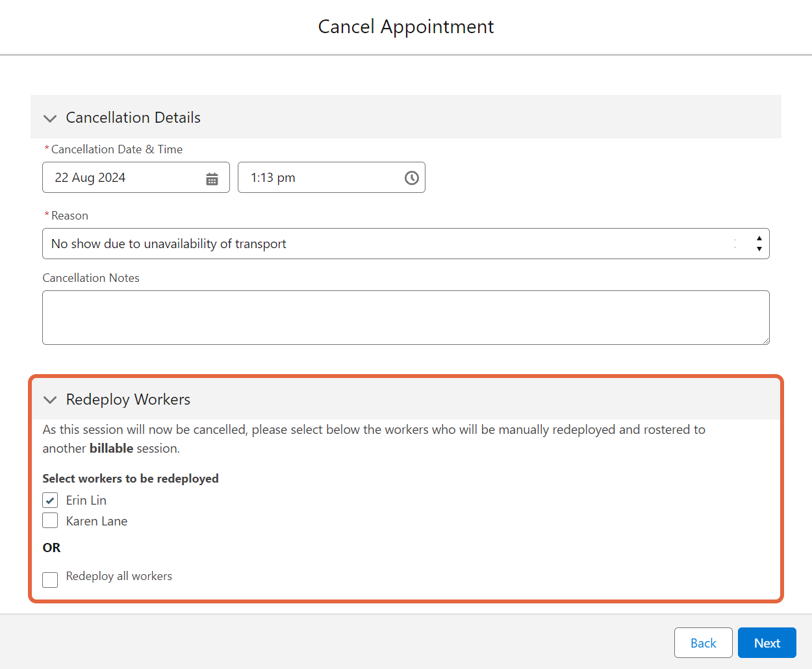Click the down arrow on the Reason spinner

759,247
